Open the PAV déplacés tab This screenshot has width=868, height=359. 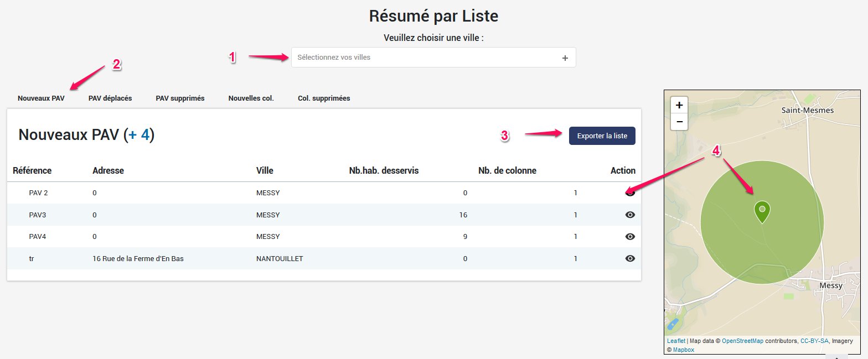pos(110,98)
